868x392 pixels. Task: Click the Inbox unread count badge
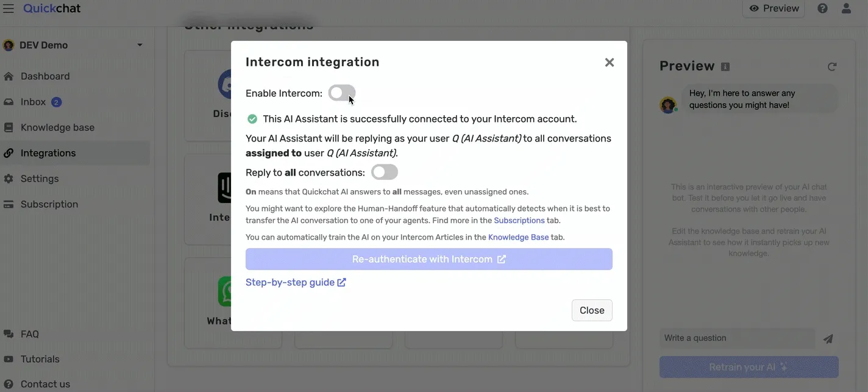(56, 102)
